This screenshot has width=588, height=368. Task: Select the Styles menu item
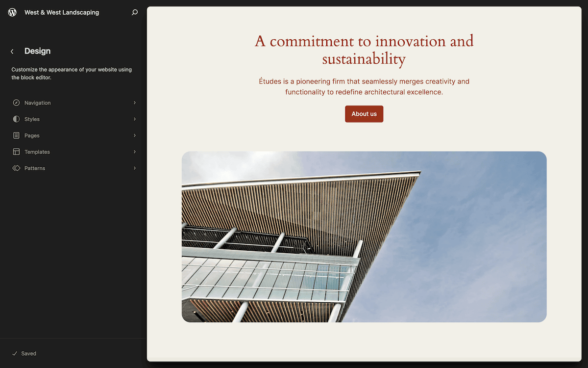33,119
